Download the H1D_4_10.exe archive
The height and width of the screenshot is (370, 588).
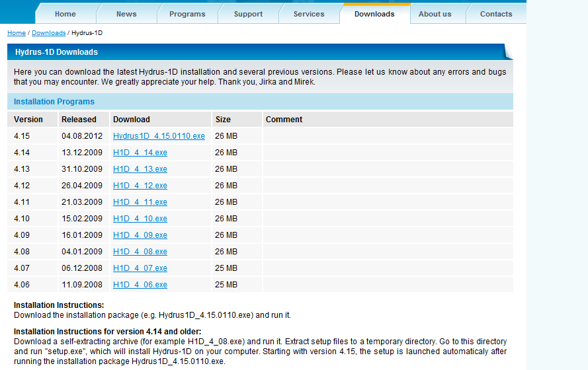140,219
